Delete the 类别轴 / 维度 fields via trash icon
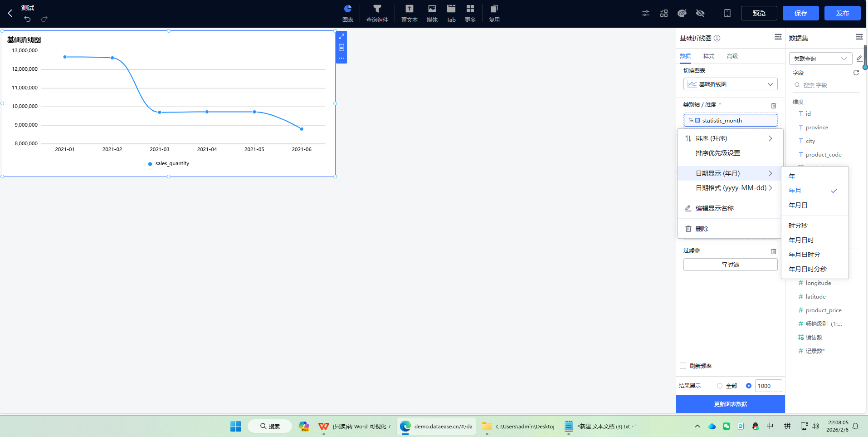The height and width of the screenshot is (437, 868). click(774, 105)
